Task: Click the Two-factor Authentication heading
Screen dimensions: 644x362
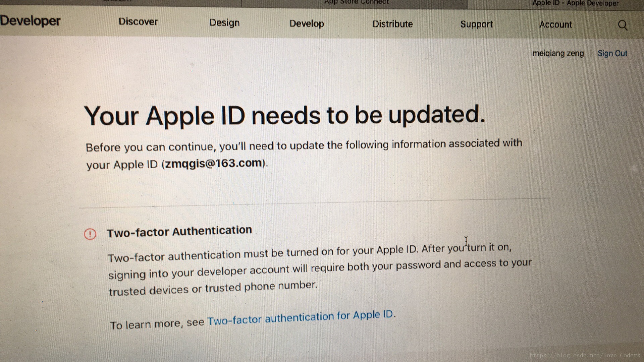Action: point(179,231)
